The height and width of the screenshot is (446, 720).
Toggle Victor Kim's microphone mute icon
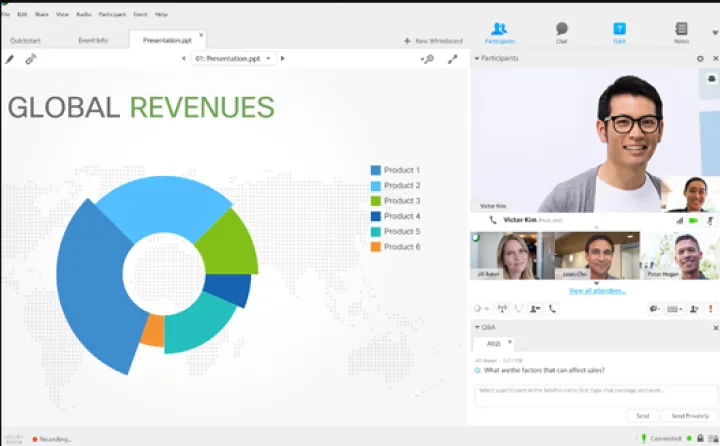click(x=709, y=220)
